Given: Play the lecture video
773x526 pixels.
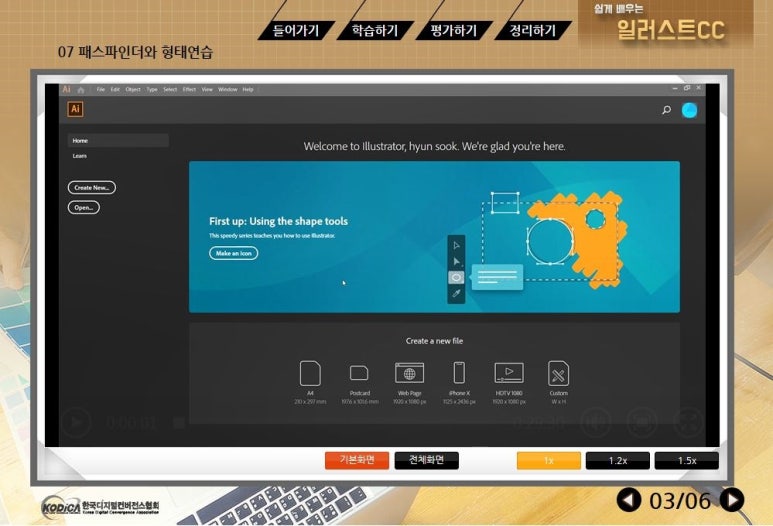Looking at the screenshot, I should 76,422.
